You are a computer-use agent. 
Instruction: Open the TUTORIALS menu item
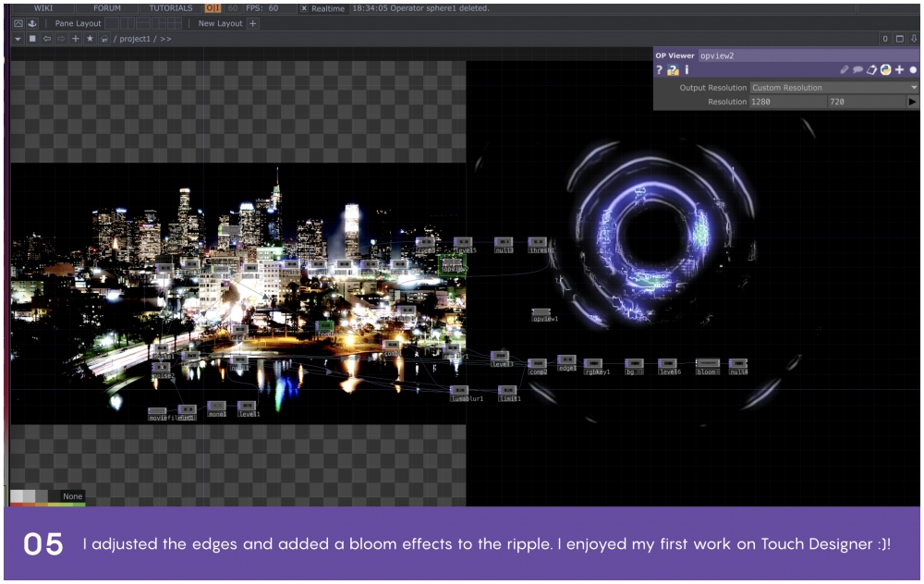[x=171, y=8]
